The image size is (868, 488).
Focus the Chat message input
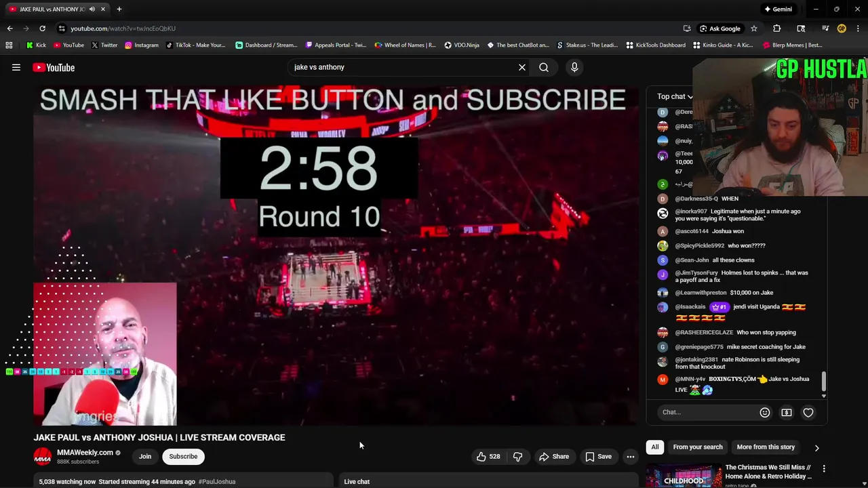(x=705, y=412)
